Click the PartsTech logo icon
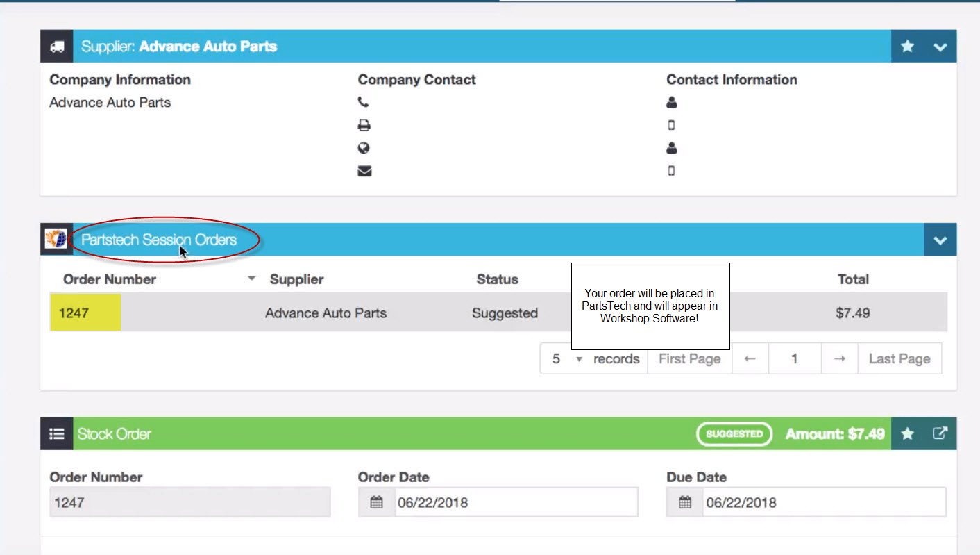 click(x=56, y=239)
